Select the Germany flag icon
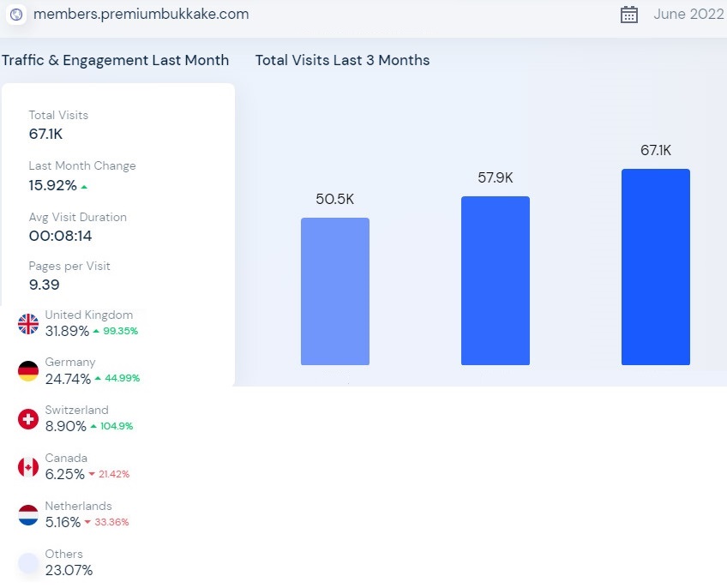 pos(27,371)
